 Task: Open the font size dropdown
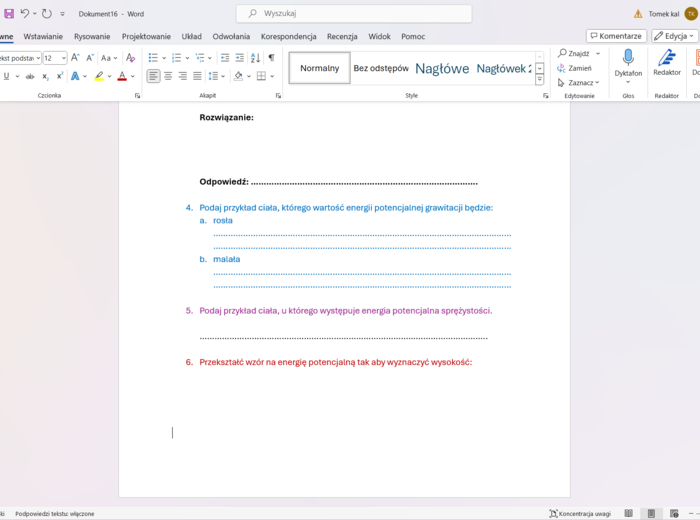click(x=63, y=58)
